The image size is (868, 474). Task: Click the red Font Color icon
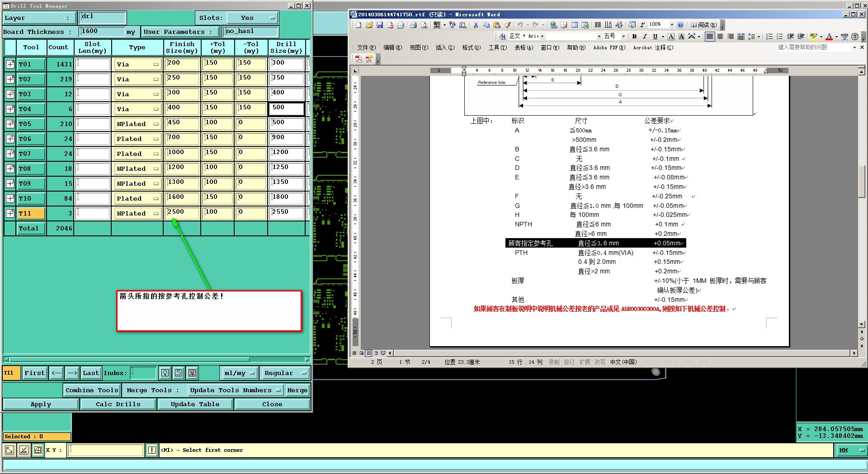pos(829,37)
